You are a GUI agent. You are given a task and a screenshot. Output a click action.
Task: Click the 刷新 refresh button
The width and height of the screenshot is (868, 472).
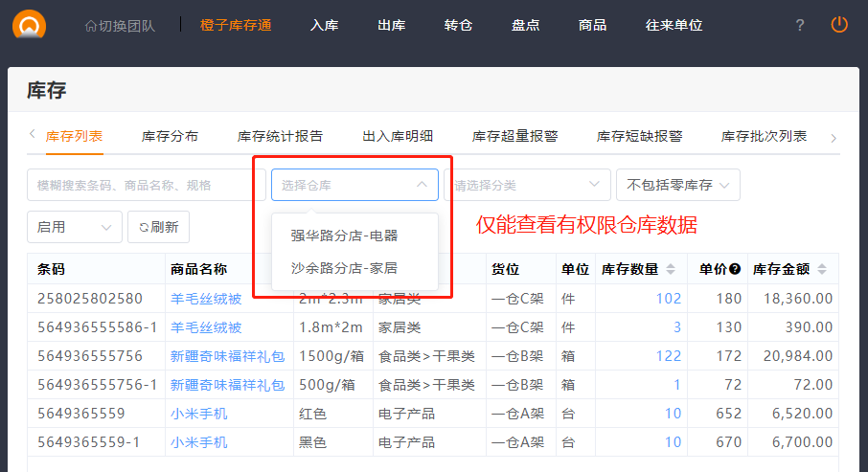coord(159,227)
